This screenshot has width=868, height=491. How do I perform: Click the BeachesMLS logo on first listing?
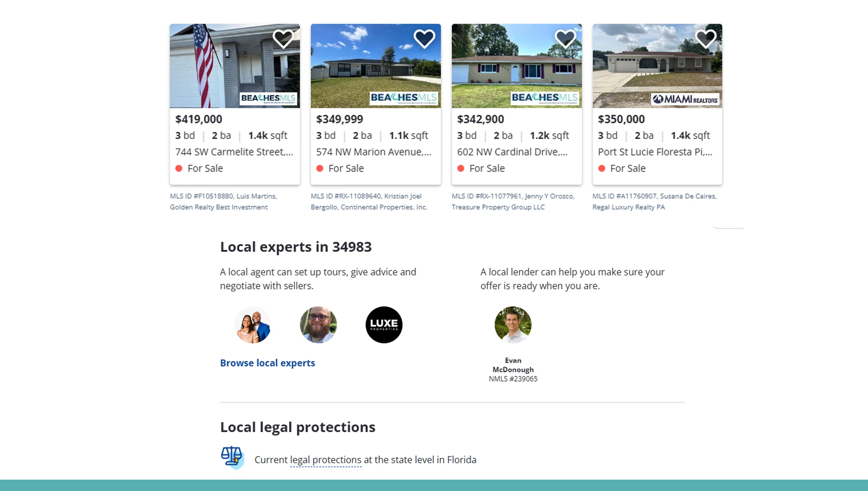tap(269, 98)
